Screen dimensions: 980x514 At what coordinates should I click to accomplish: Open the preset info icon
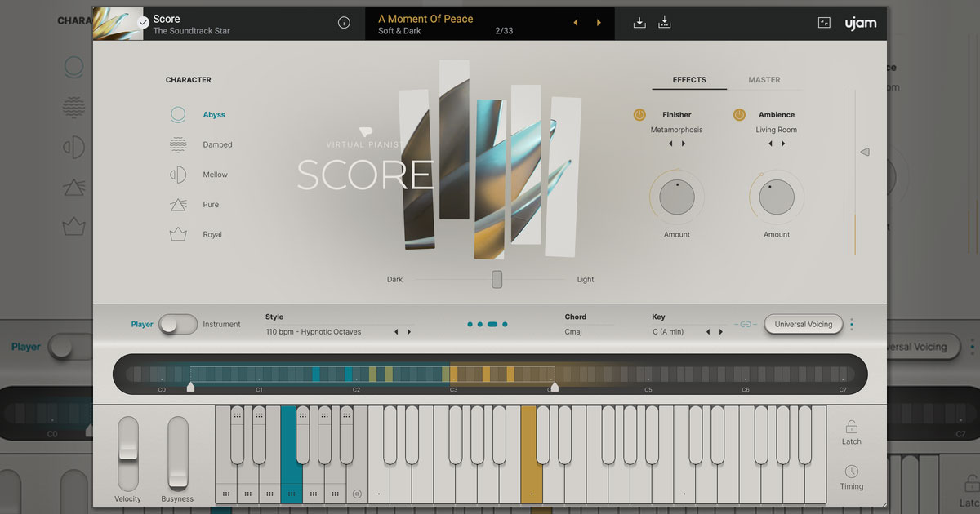coord(345,23)
